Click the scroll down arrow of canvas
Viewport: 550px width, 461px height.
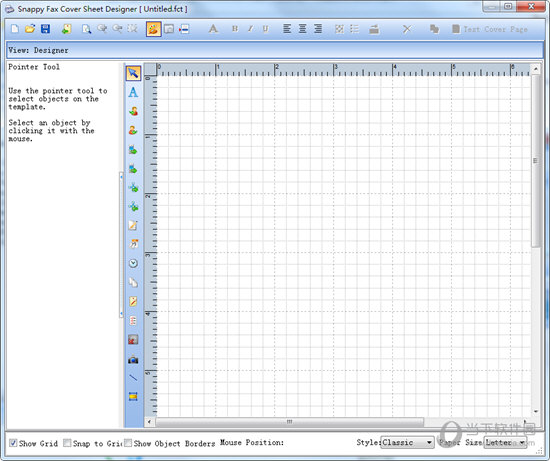pyautogui.click(x=536, y=412)
